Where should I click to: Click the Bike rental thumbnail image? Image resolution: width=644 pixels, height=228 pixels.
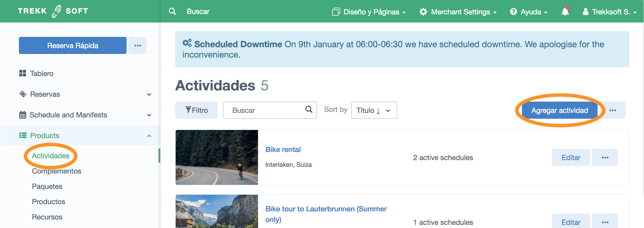217,157
